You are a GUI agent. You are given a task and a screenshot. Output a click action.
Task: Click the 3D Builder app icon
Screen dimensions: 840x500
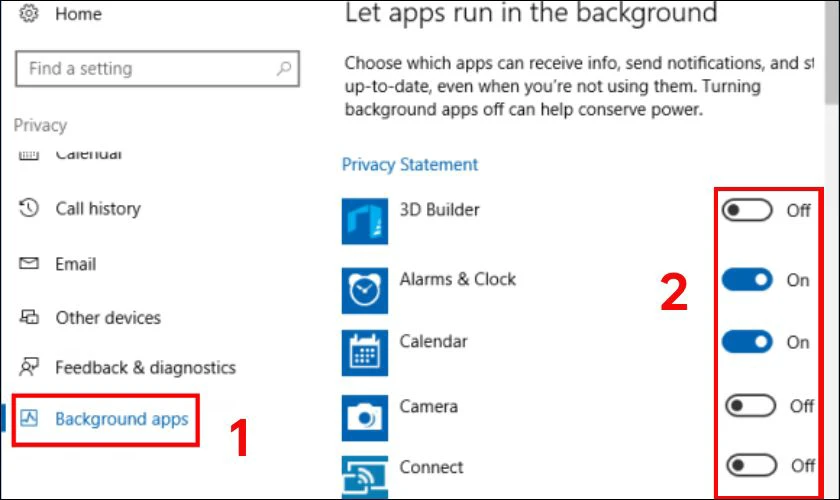[x=365, y=221]
